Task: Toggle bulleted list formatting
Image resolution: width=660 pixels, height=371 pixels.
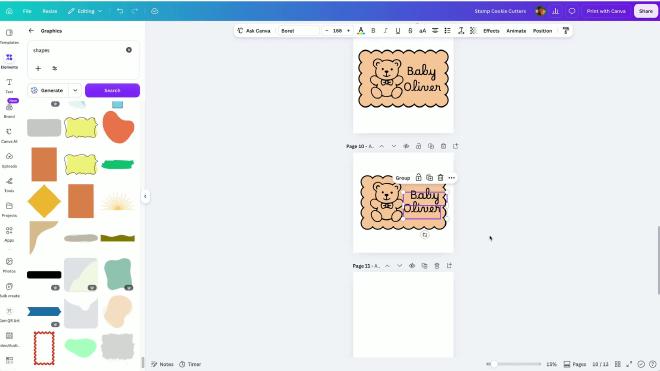Action: [447, 31]
